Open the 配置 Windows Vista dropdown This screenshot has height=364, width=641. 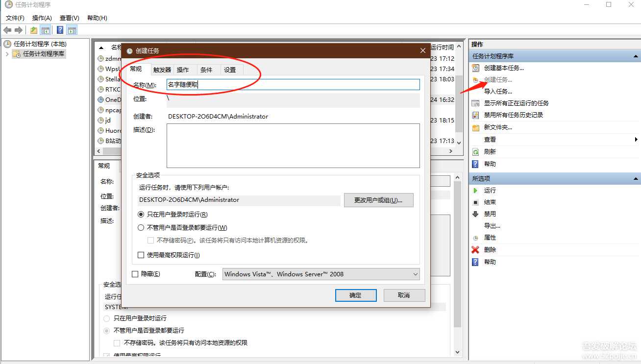pyautogui.click(x=321, y=274)
